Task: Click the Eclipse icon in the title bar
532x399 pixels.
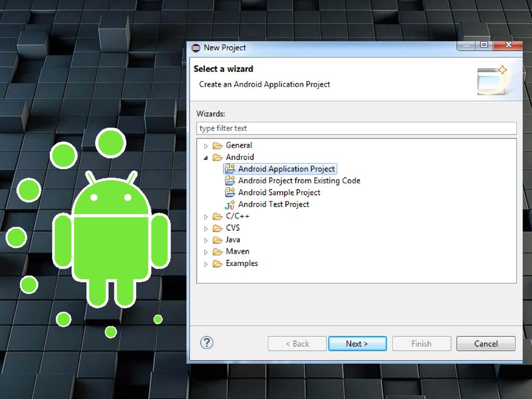Action: tap(196, 48)
